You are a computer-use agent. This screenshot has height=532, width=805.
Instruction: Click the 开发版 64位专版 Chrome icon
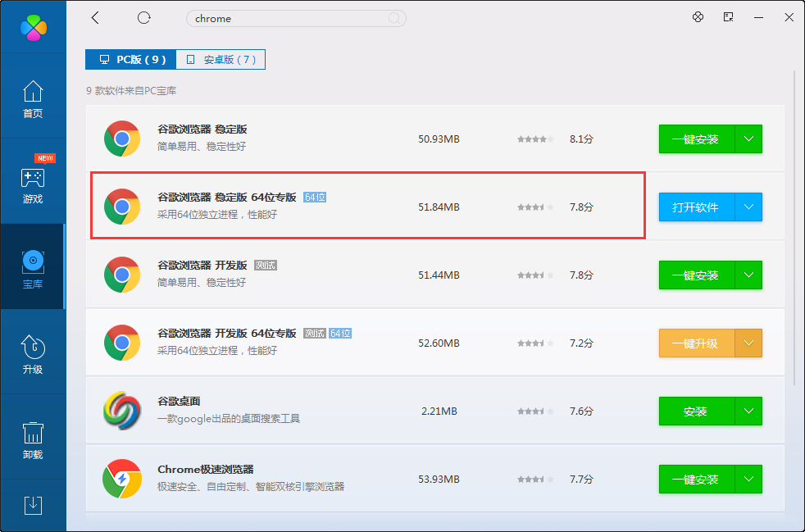[122, 343]
